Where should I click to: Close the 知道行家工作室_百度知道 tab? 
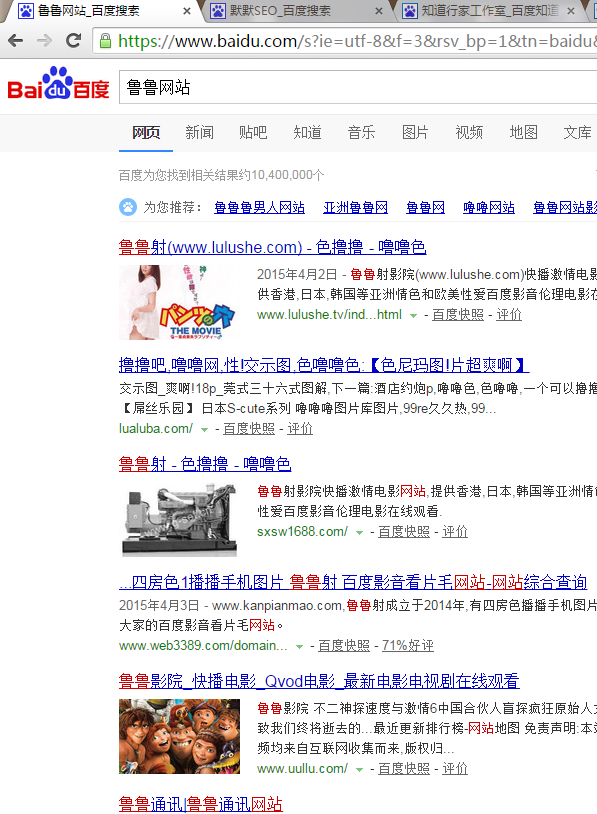pyautogui.click(x=571, y=11)
